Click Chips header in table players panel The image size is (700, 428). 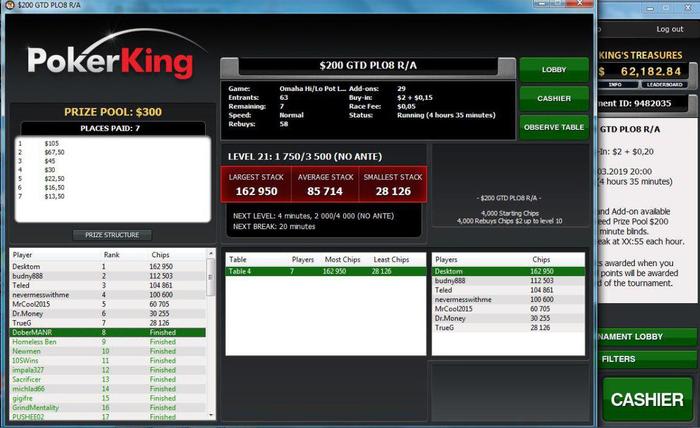tap(541, 259)
